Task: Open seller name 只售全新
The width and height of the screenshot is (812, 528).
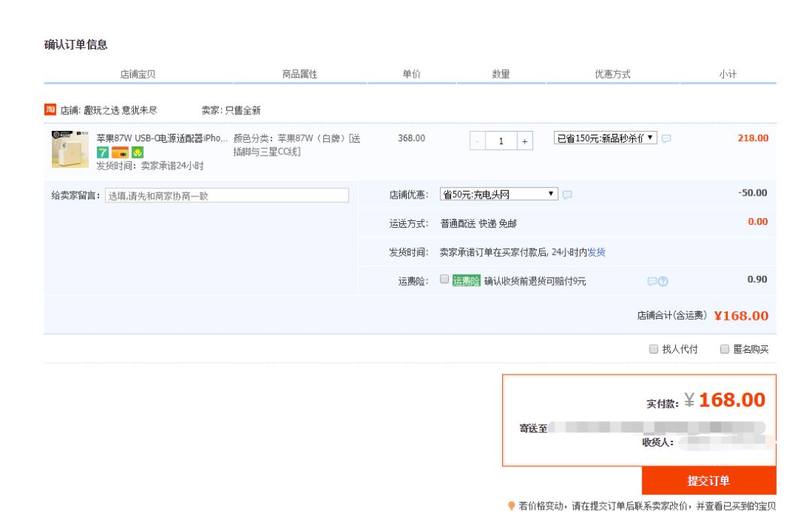Action: [243, 110]
